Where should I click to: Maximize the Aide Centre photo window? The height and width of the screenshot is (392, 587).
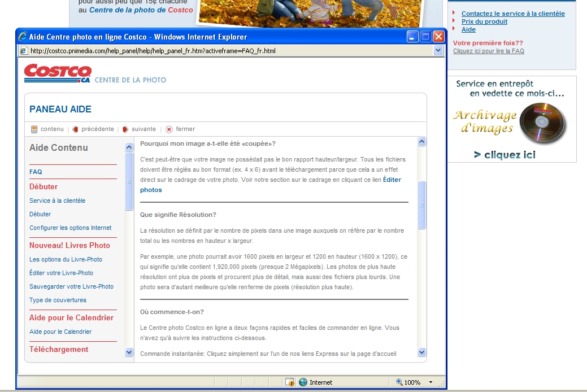pos(425,37)
